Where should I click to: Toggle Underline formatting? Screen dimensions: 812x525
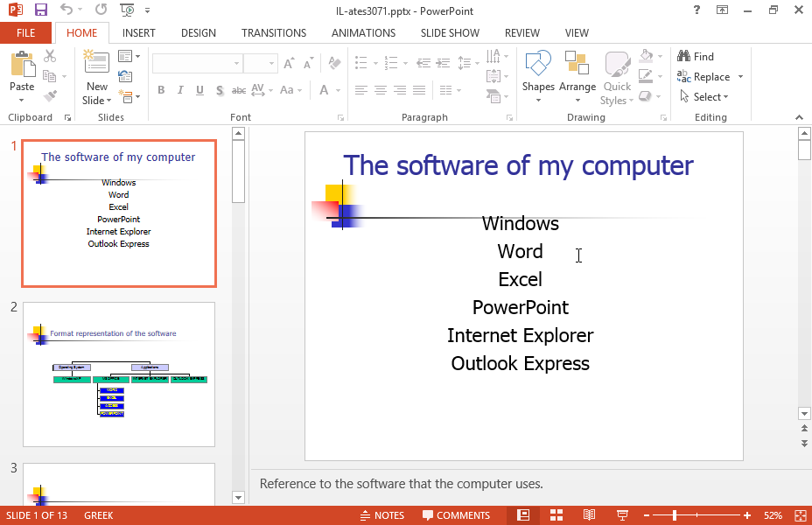tap(199, 90)
